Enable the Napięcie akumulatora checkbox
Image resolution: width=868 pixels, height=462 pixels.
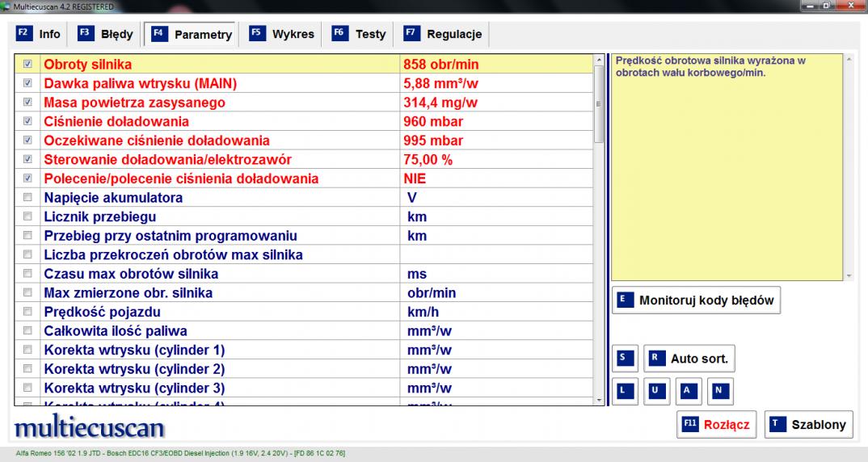tap(28, 197)
